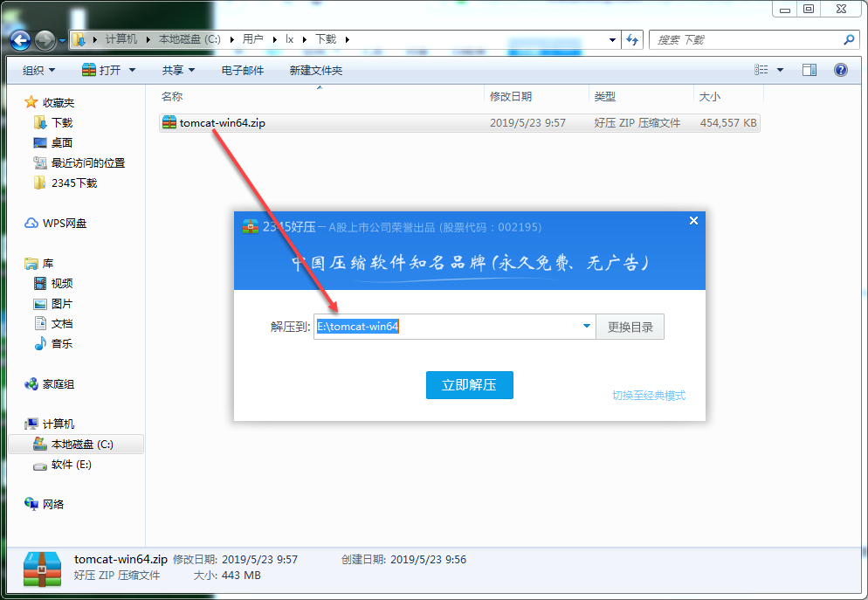868x600 pixels.
Task: Expand the 打开 dropdown arrow
Action: click(x=132, y=70)
